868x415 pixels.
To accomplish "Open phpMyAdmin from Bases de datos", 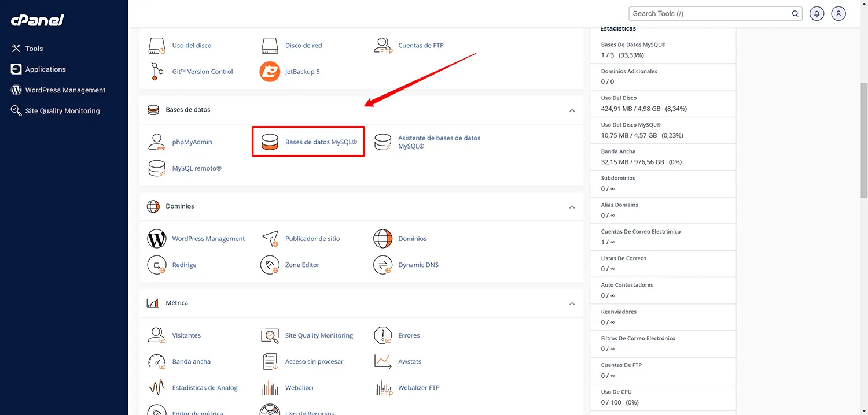I will point(192,142).
